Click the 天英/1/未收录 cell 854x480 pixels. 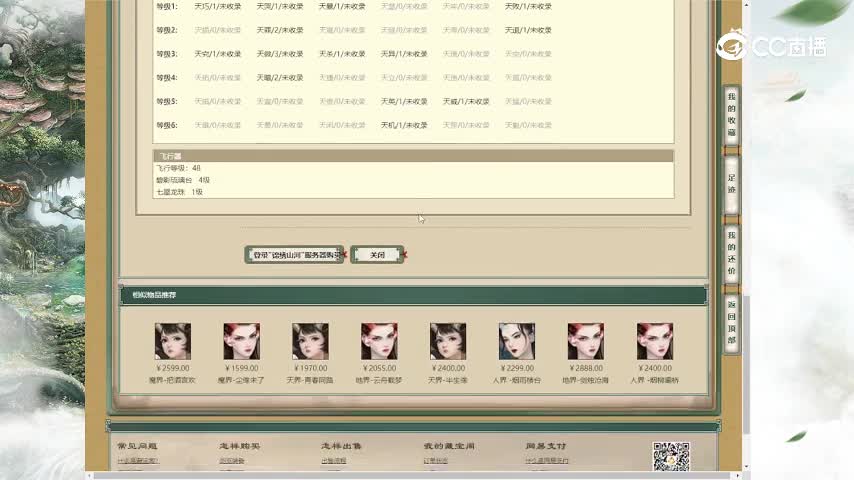(x=404, y=101)
